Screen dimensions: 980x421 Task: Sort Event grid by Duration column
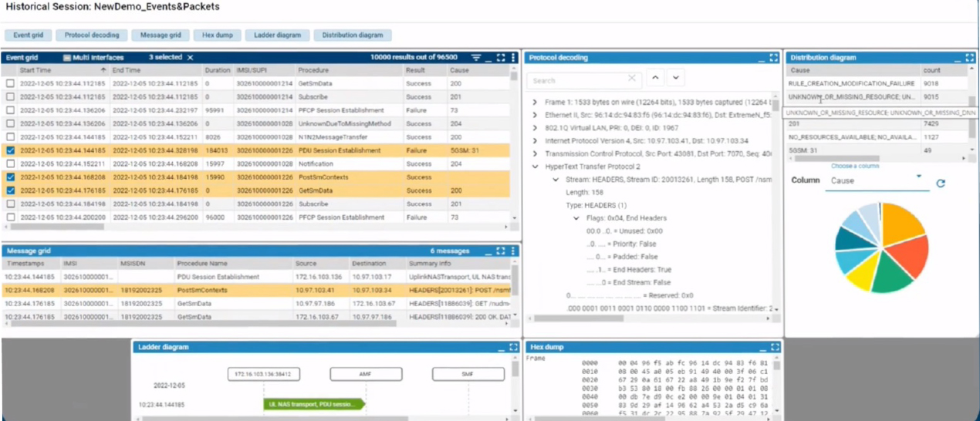click(x=218, y=70)
